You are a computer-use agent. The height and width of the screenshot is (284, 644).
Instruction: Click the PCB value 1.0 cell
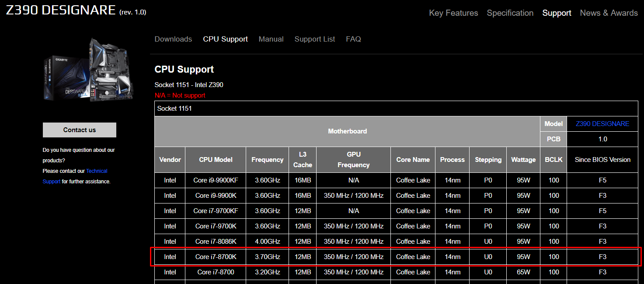click(602, 139)
